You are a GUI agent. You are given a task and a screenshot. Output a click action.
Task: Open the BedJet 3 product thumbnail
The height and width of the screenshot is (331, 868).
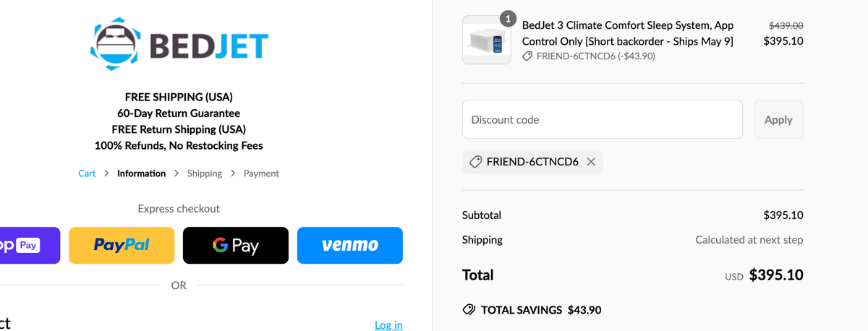point(486,40)
